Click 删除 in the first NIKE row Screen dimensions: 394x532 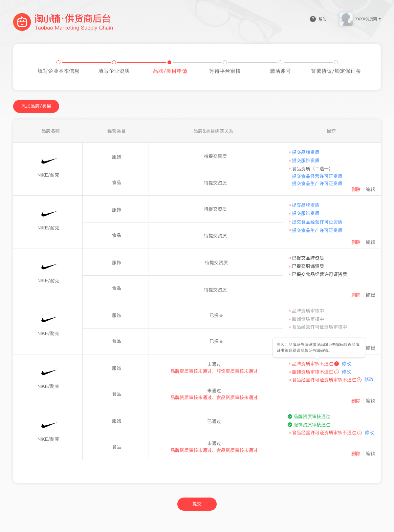pyautogui.click(x=356, y=189)
